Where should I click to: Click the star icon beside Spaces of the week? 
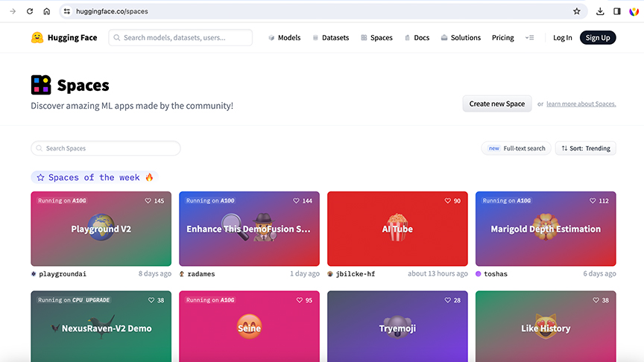click(40, 177)
